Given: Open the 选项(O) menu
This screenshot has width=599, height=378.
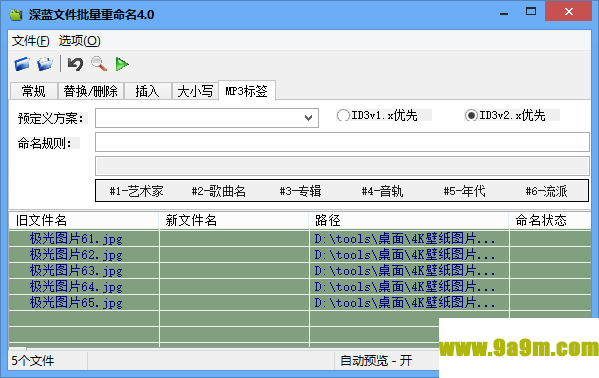Looking at the screenshot, I should click(x=79, y=41).
